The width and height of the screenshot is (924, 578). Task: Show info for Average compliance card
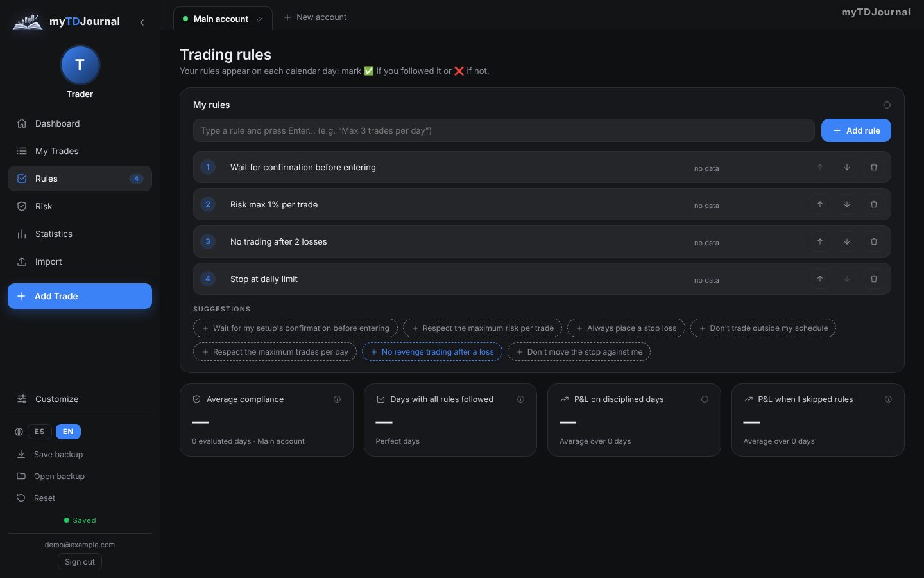pyautogui.click(x=337, y=399)
